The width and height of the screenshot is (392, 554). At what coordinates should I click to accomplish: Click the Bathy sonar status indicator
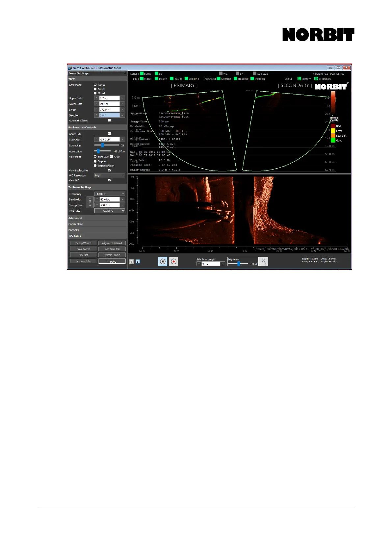click(142, 74)
